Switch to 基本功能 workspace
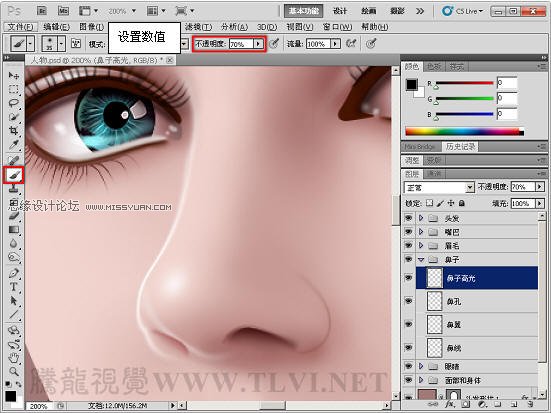The image size is (551, 413). point(304,11)
